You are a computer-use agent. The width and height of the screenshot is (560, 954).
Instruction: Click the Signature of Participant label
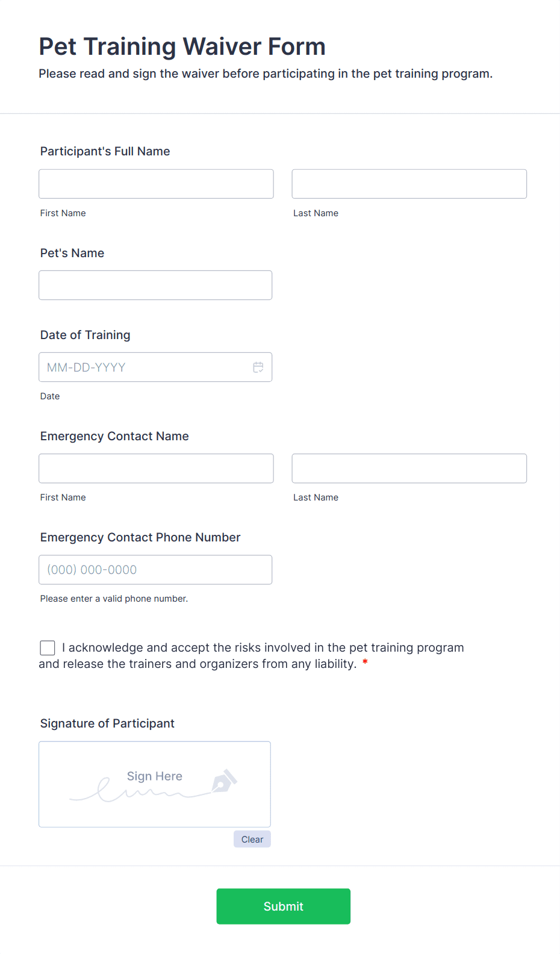(x=107, y=723)
